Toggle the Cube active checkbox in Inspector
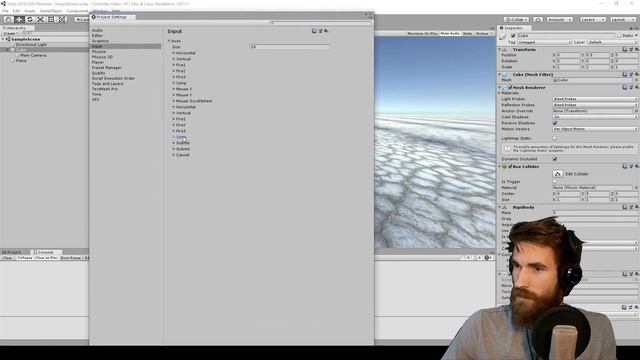Image resolution: width=640 pixels, height=360 pixels. [513, 36]
